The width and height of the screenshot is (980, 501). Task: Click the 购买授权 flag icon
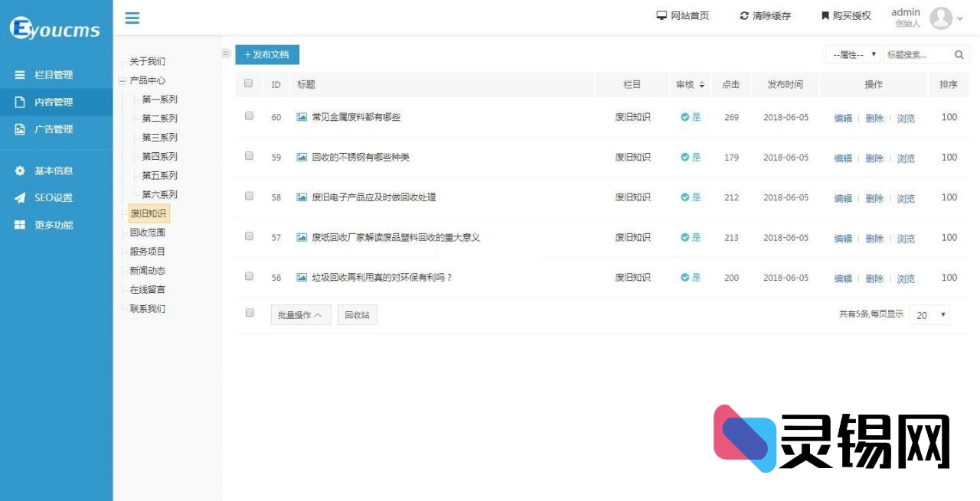pyautogui.click(x=825, y=15)
